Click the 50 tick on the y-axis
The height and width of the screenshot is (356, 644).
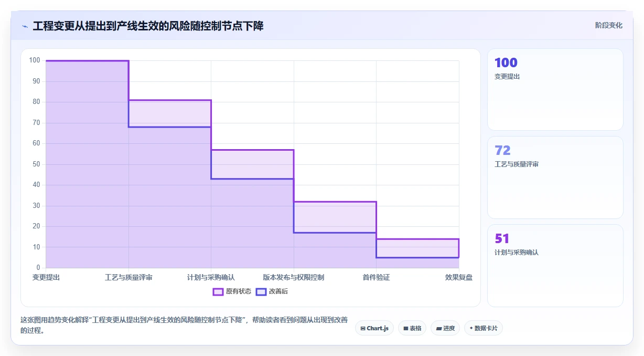36,164
